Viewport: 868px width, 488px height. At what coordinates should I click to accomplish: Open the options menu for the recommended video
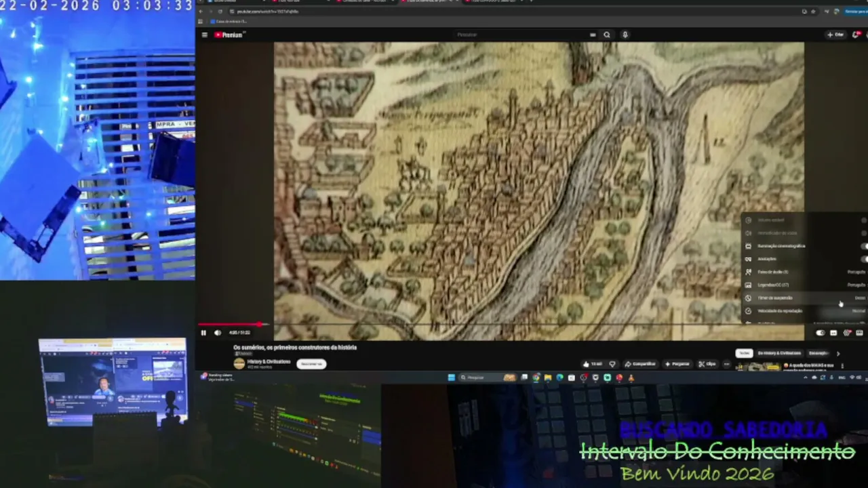(842, 366)
